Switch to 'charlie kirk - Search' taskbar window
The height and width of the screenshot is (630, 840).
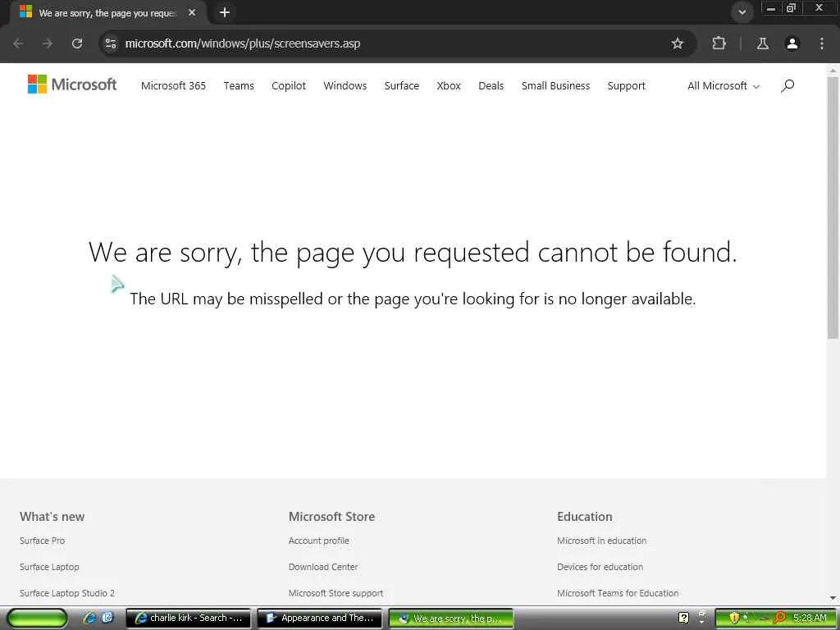(x=188, y=618)
